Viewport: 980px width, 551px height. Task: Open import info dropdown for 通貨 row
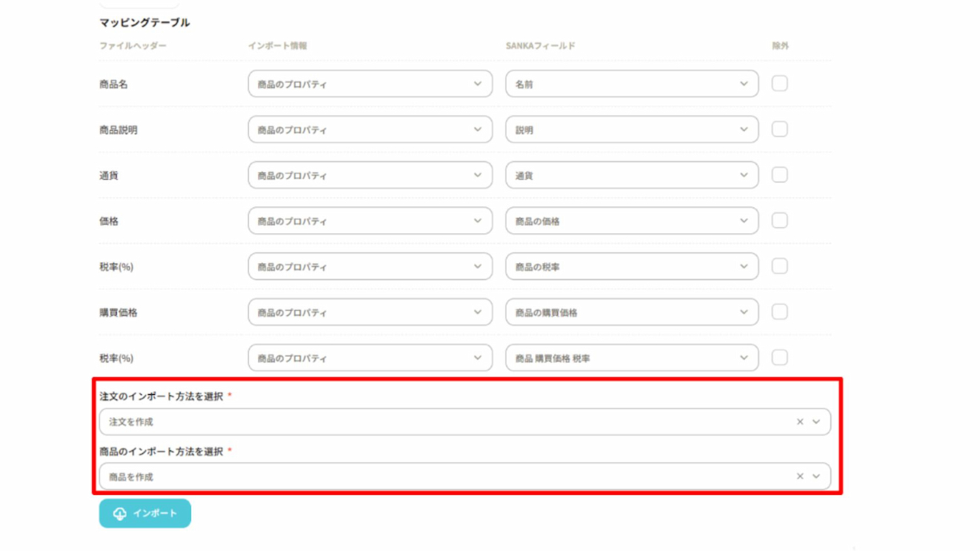tap(370, 175)
